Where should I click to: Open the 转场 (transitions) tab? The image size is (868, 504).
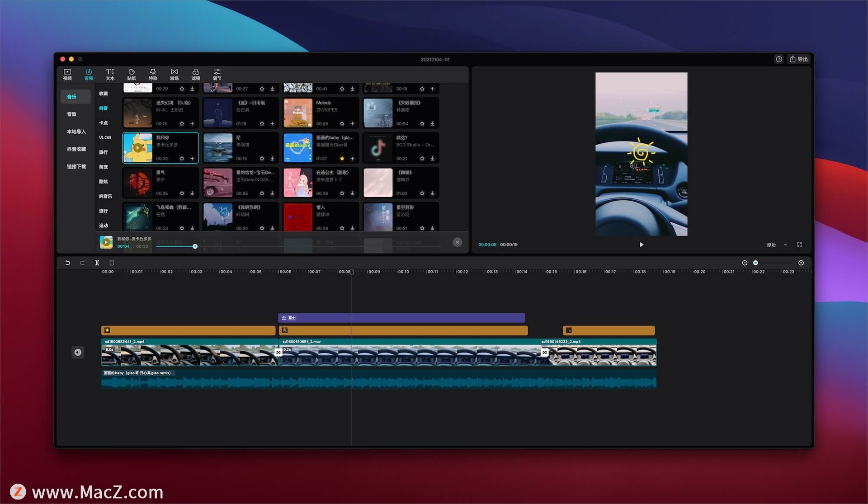coord(174,75)
